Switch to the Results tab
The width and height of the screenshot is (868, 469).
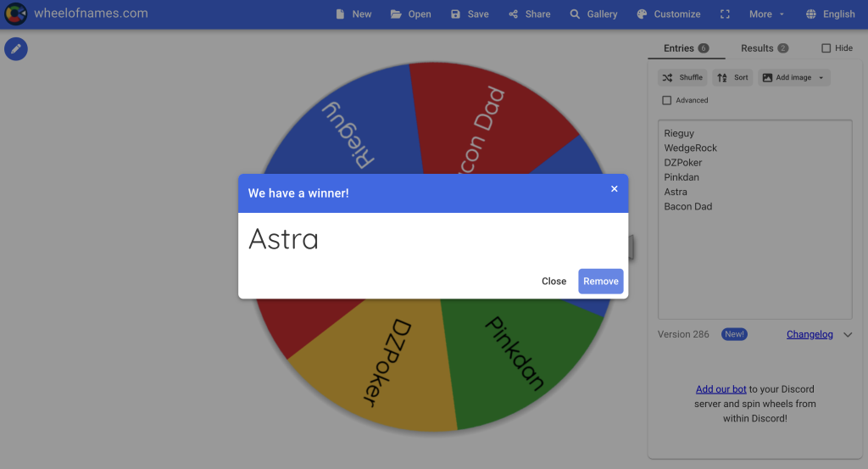click(764, 48)
